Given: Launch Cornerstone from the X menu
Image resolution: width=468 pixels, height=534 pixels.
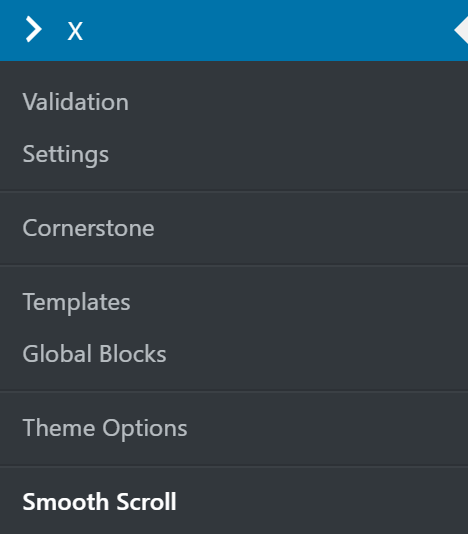Looking at the screenshot, I should point(89,228).
